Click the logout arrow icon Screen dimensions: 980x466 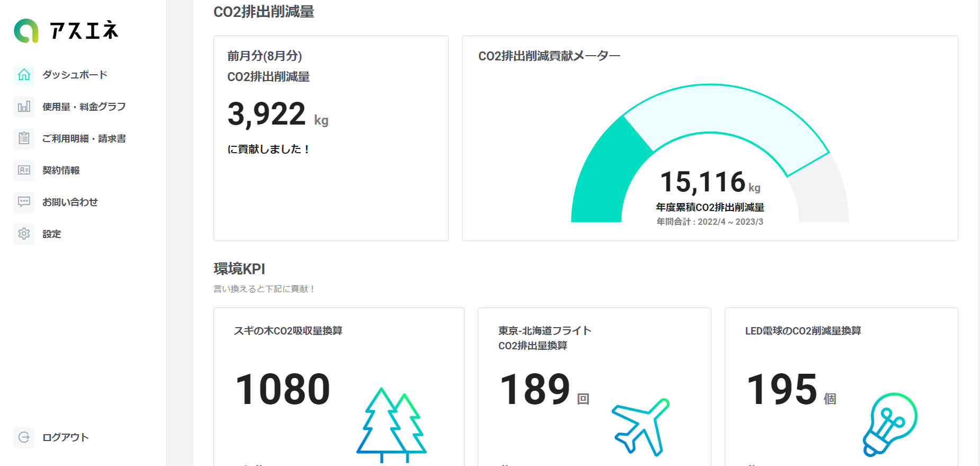pyautogui.click(x=24, y=437)
